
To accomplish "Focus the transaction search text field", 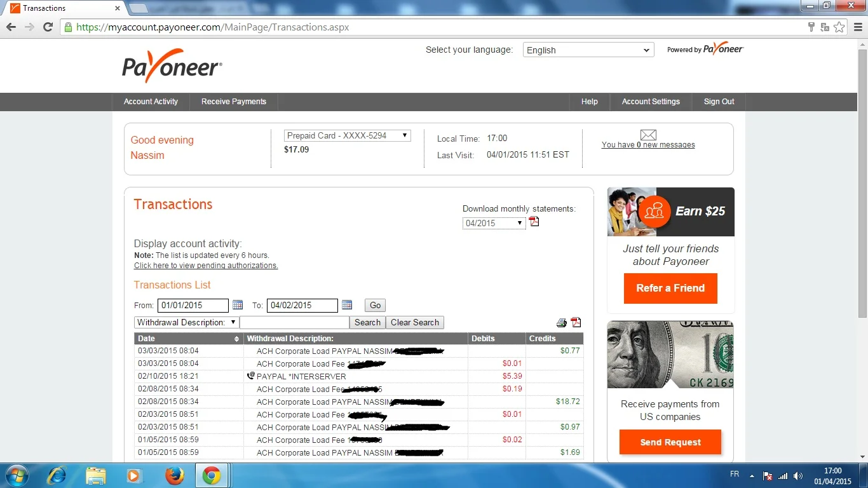I will coord(294,322).
